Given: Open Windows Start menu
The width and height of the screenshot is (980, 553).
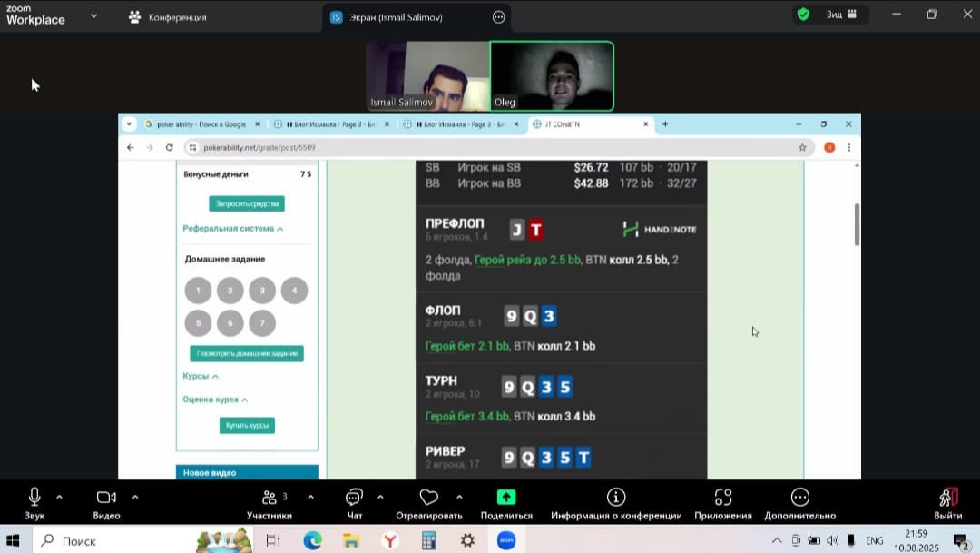Looking at the screenshot, I should 13,540.
